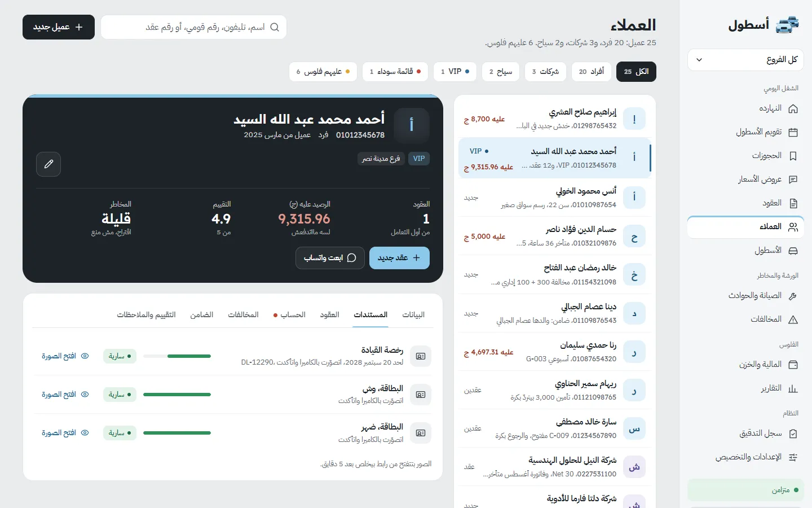The height and width of the screenshot is (508, 812).
Task: Select customer إبراهيم صلاح العشري
Action: click(x=555, y=119)
